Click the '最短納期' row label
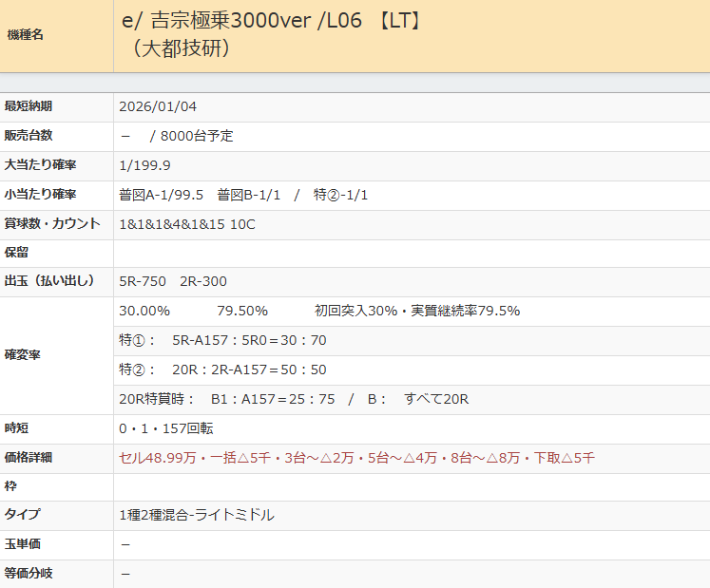 click(29, 106)
